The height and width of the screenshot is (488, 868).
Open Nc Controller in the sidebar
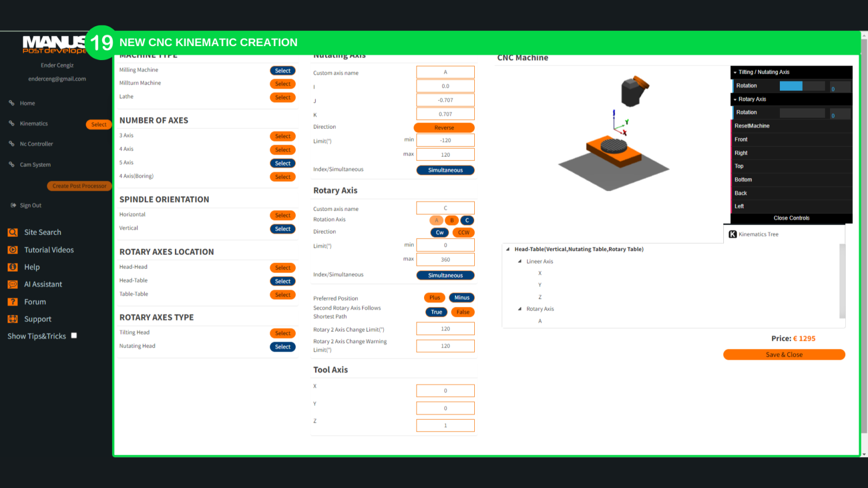click(36, 144)
